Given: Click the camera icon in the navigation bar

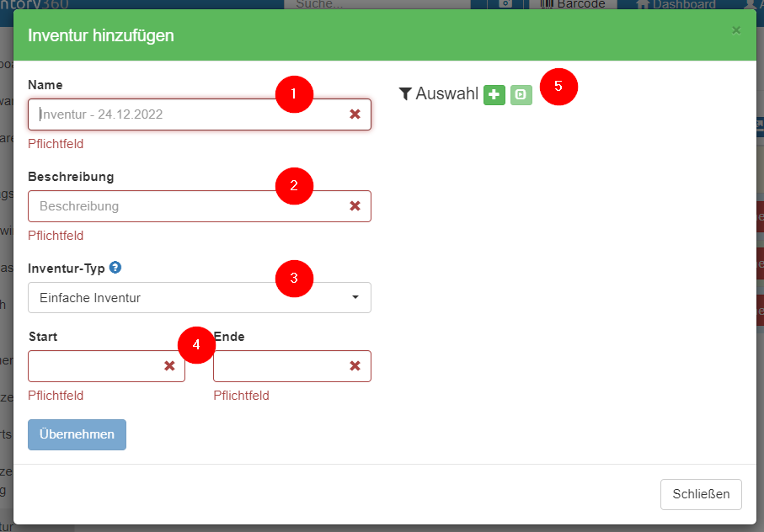Looking at the screenshot, I should coord(504,5).
